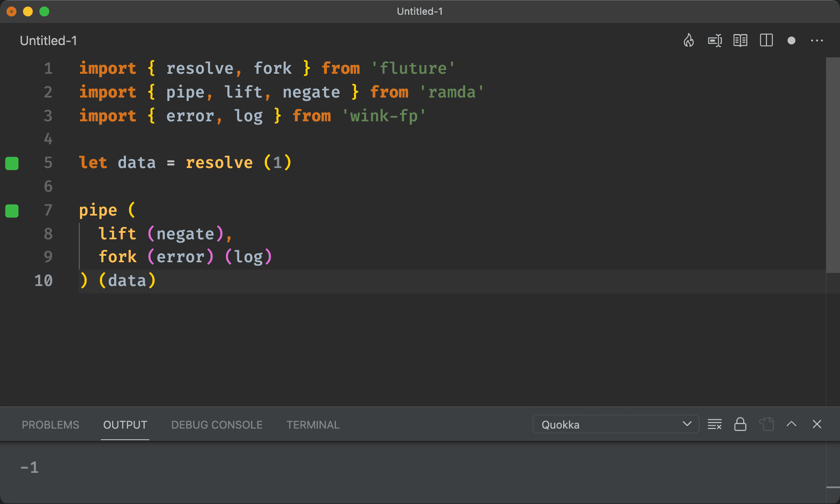
Task: Click the word error on line 9
Action: coord(180,257)
